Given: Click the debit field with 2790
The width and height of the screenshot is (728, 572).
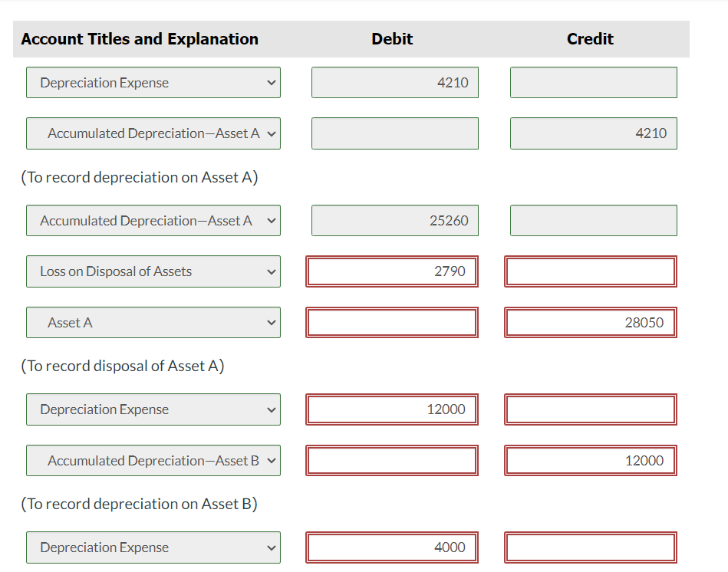Looking at the screenshot, I should pyautogui.click(x=392, y=271).
